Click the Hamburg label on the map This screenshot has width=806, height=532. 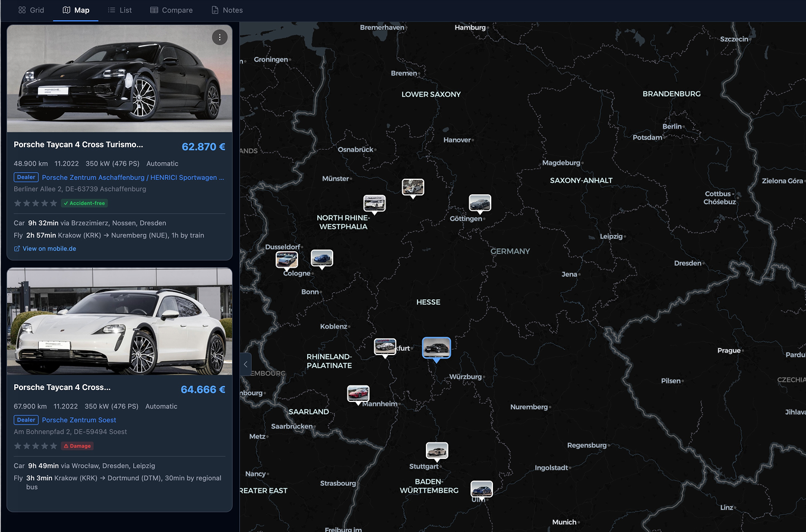[x=470, y=27]
